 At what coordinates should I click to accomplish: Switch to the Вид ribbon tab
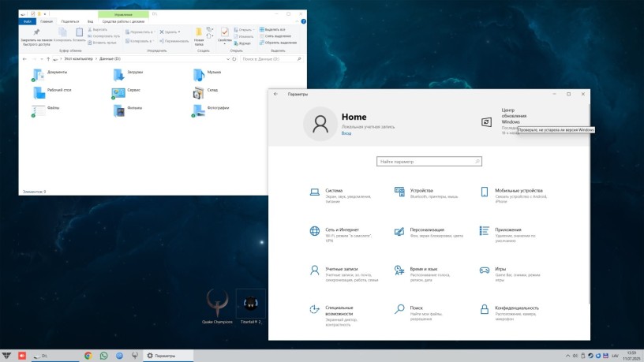[91, 21]
